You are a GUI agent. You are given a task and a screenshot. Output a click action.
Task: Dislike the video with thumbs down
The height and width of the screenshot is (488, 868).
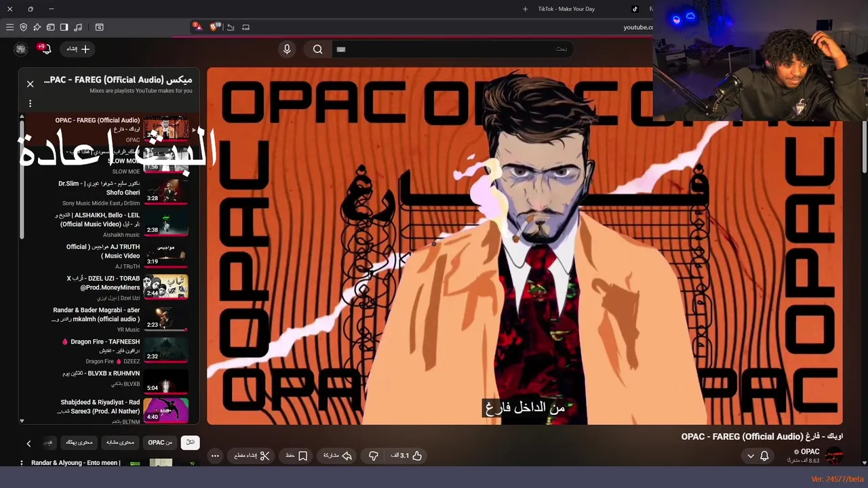coord(373,456)
